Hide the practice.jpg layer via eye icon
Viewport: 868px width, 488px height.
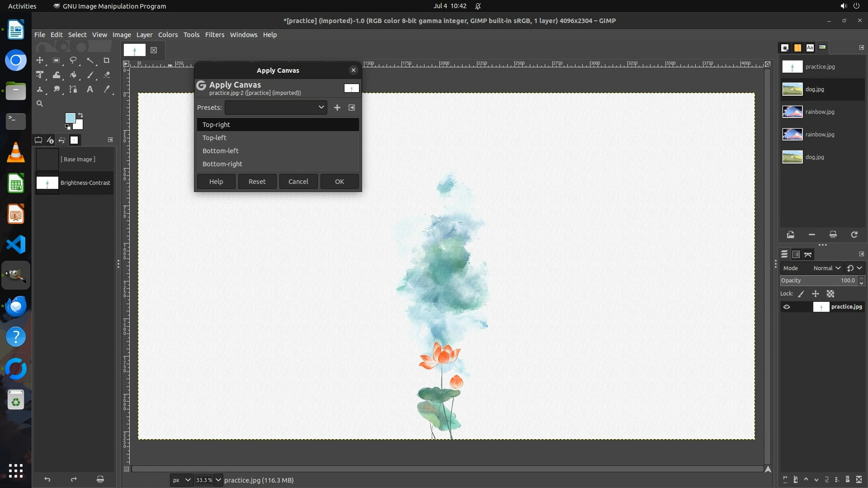pos(787,307)
